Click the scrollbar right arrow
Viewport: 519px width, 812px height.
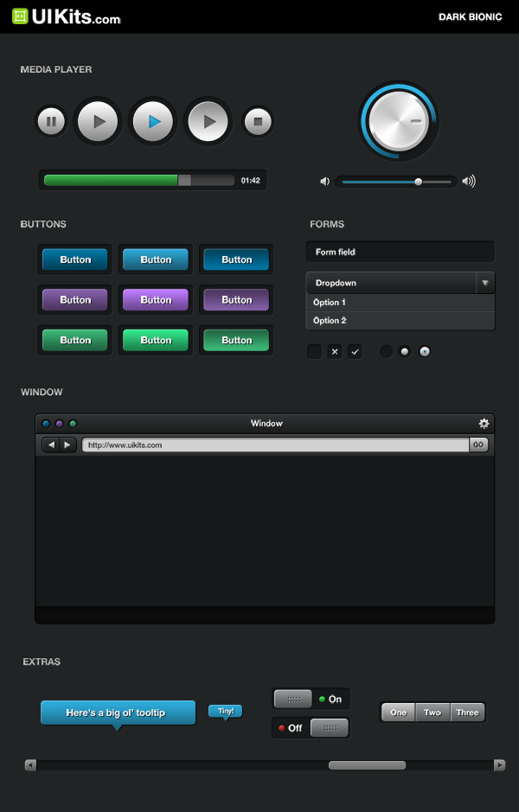coord(499,765)
